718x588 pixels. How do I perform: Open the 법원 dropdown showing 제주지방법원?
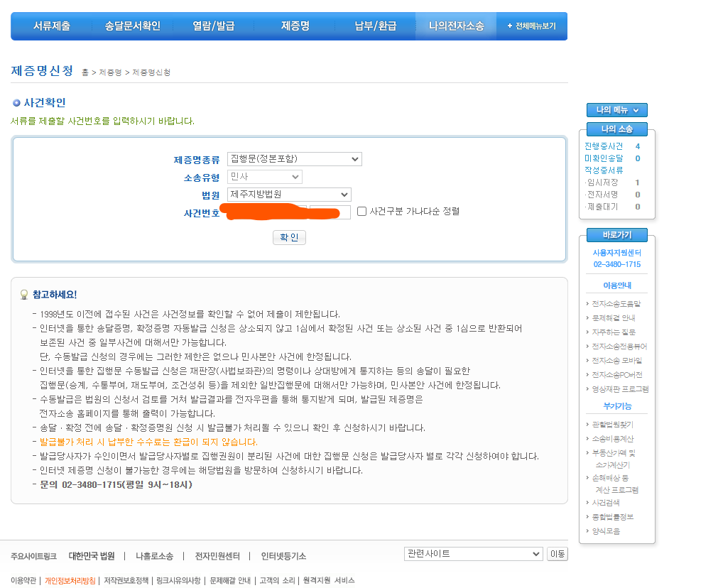coord(289,195)
